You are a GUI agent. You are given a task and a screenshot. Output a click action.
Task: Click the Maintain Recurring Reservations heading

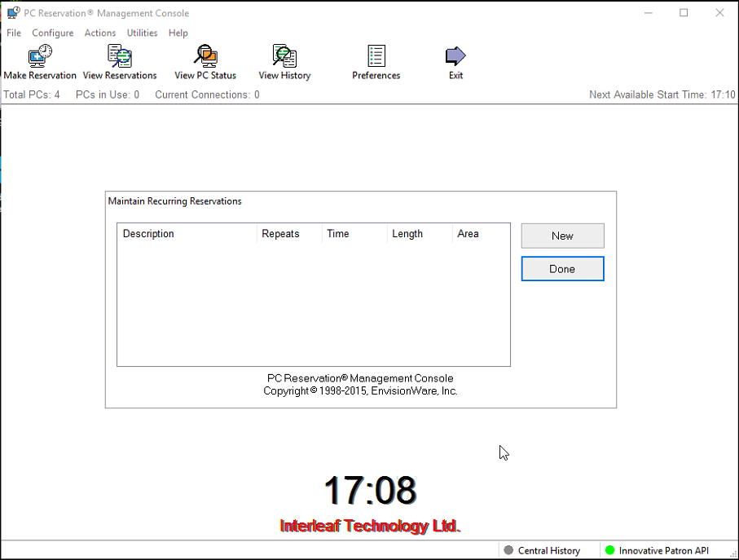pyautogui.click(x=175, y=201)
